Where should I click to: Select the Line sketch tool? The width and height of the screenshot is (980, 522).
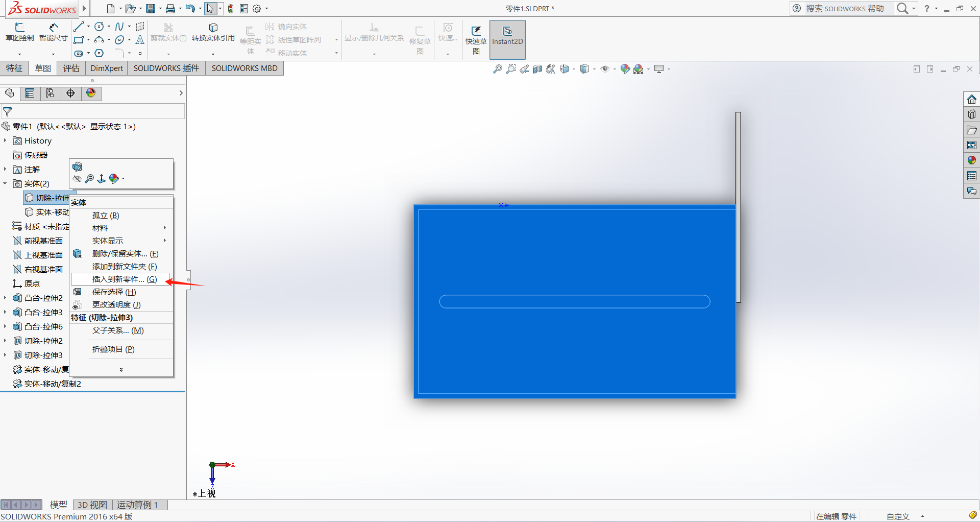79,27
